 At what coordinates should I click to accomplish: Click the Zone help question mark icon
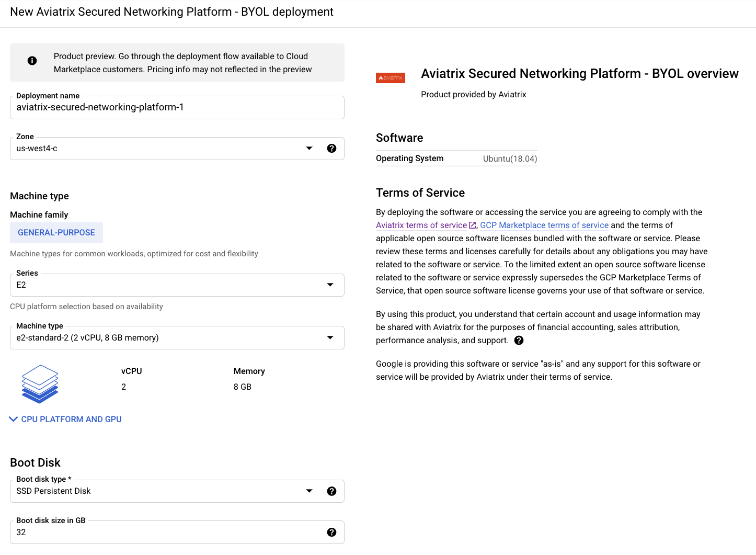tap(332, 148)
